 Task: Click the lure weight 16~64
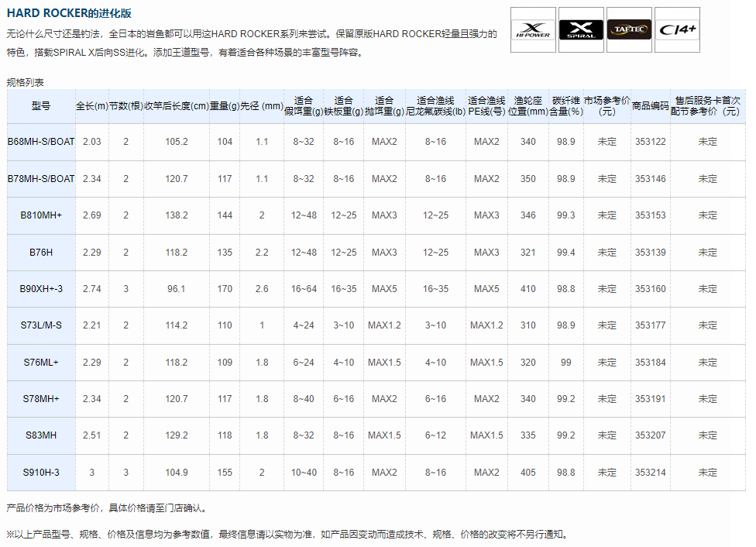point(304,289)
